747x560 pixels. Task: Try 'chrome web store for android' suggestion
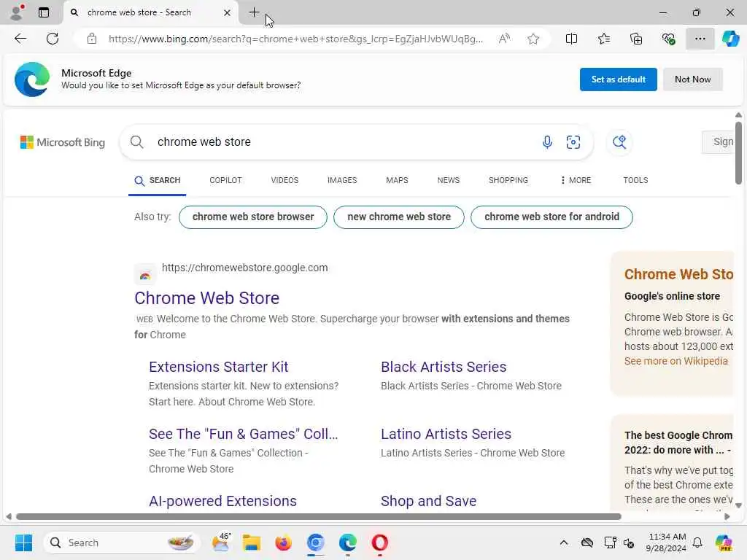(551, 217)
